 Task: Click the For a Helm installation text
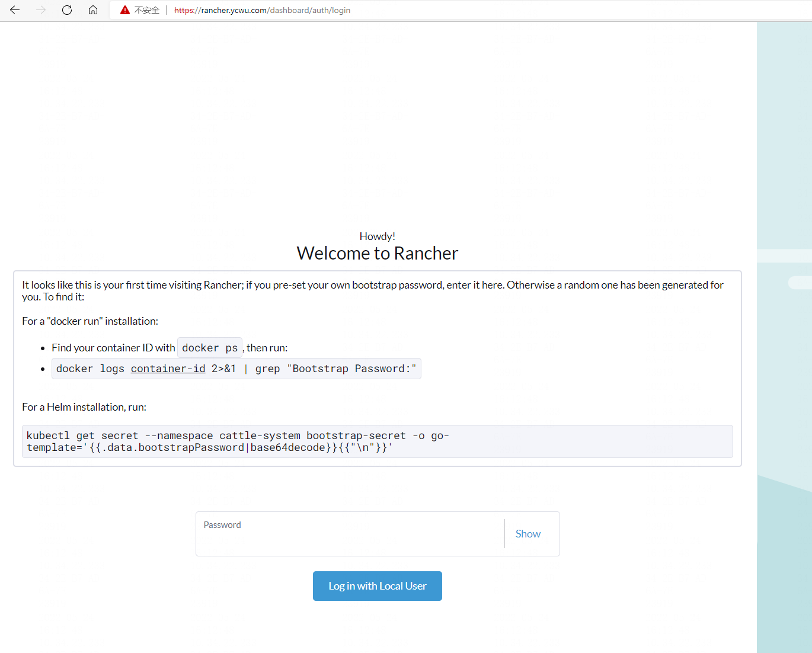click(84, 407)
